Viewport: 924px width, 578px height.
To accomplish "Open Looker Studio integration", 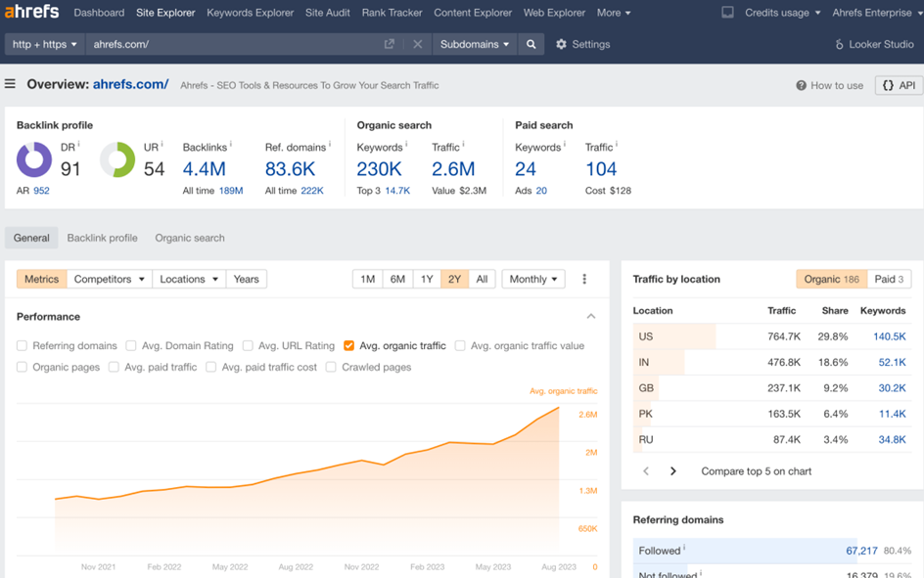I will [x=874, y=44].
